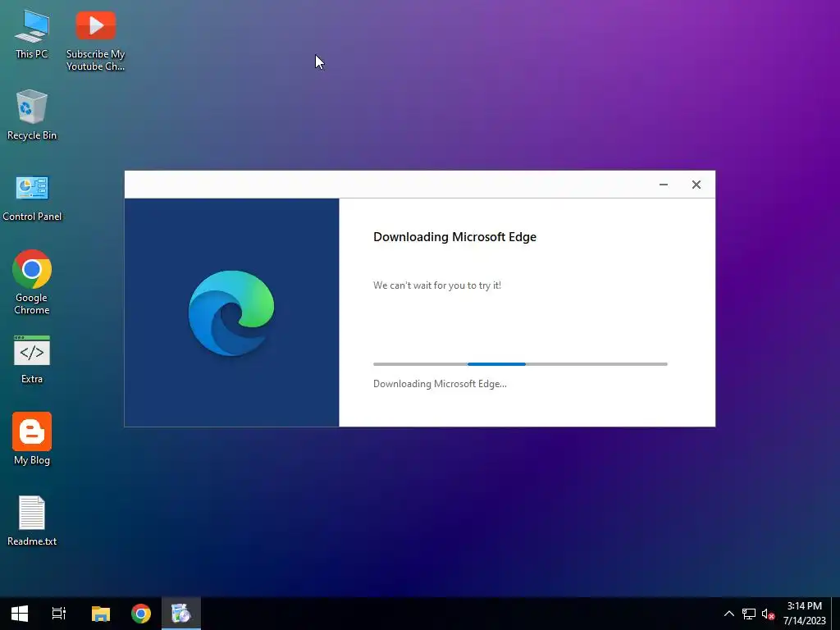Viewport: 840px width, 630px height.
Task: Select the Recycle Bin icon
Action: coord(32,115)
